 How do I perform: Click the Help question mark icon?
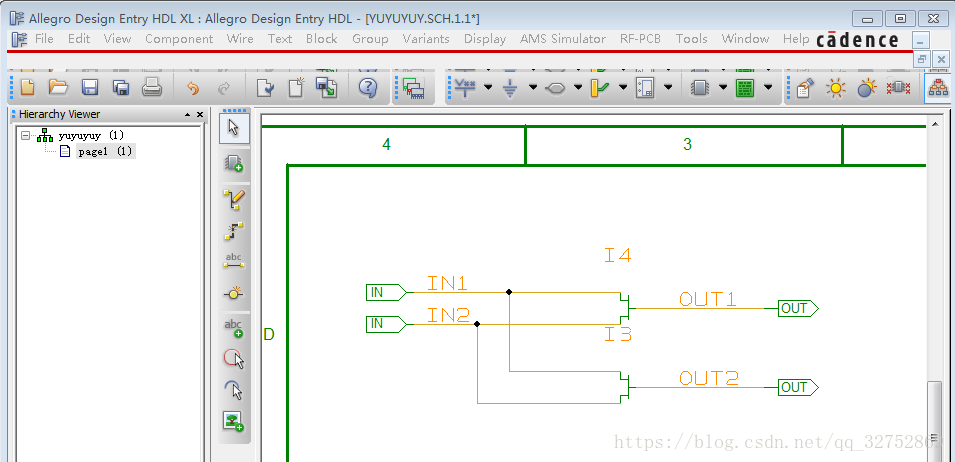click(367, 88)
